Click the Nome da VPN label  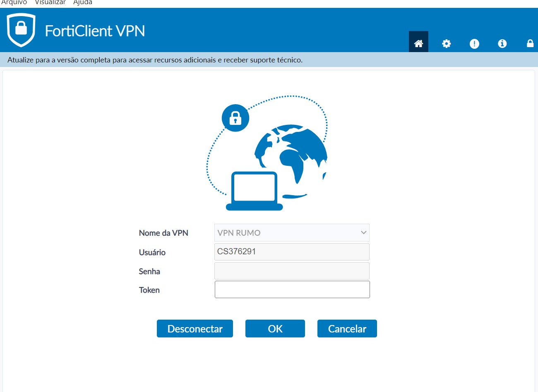point(163,233)
